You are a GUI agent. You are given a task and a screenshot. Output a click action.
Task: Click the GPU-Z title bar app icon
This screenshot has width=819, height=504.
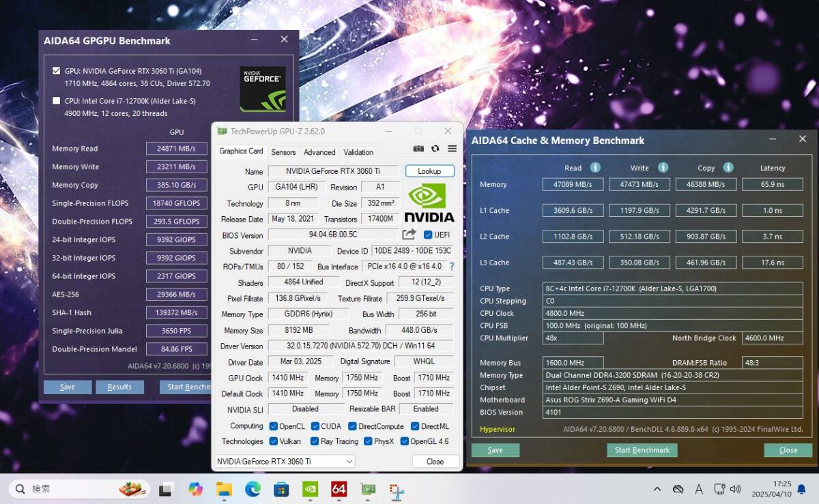tap(222, 131)
